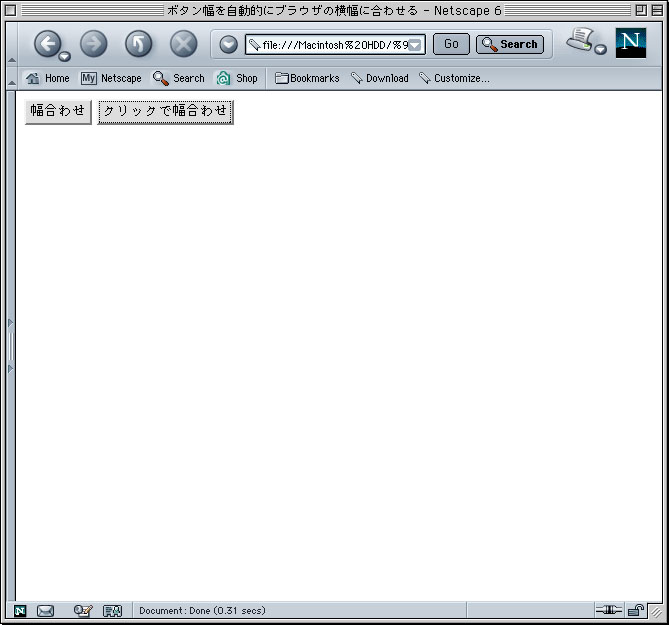Open Navigator from status bar N icon

(20, 611)
